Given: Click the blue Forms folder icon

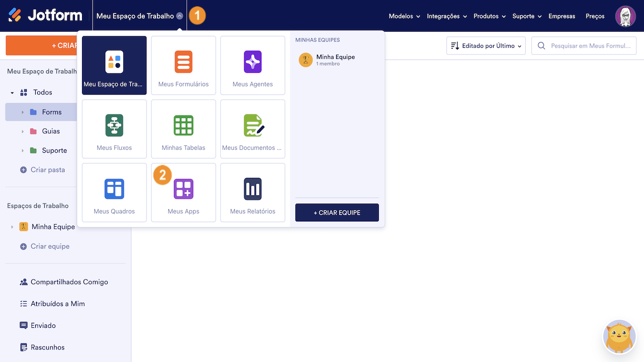Looking at the screenshot, I should point(33,112).
